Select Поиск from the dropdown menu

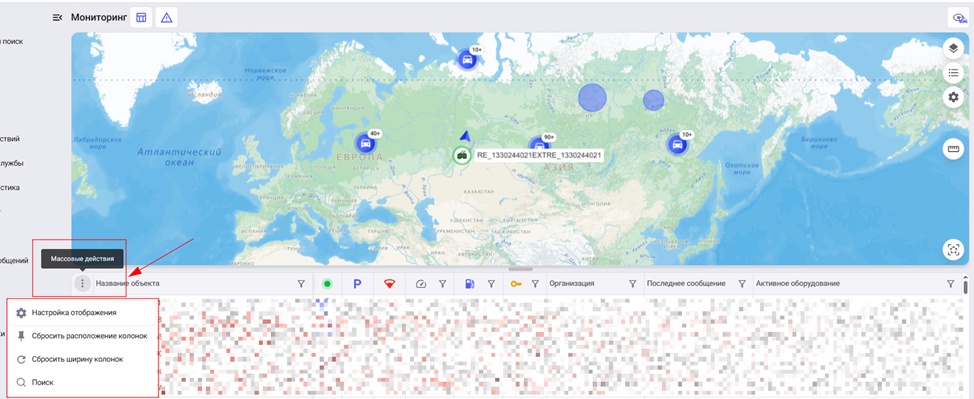(x=82, y=382)
